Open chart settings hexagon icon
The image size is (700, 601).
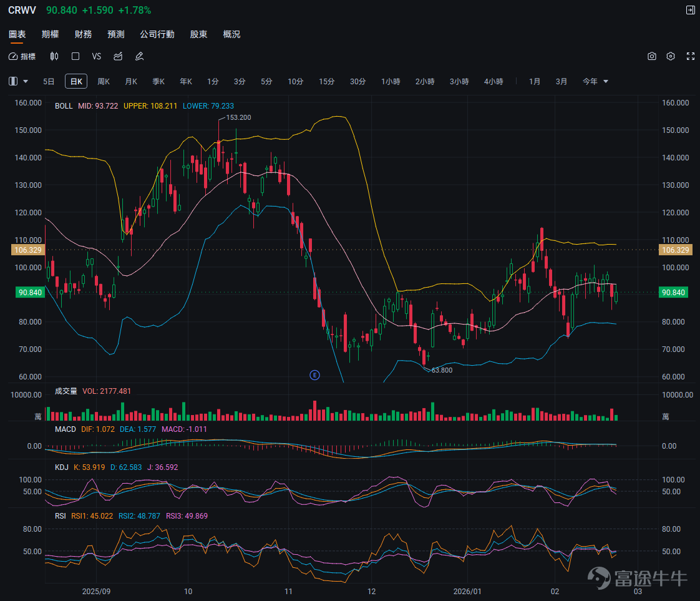pyautogui.click(x=671, y=56)
